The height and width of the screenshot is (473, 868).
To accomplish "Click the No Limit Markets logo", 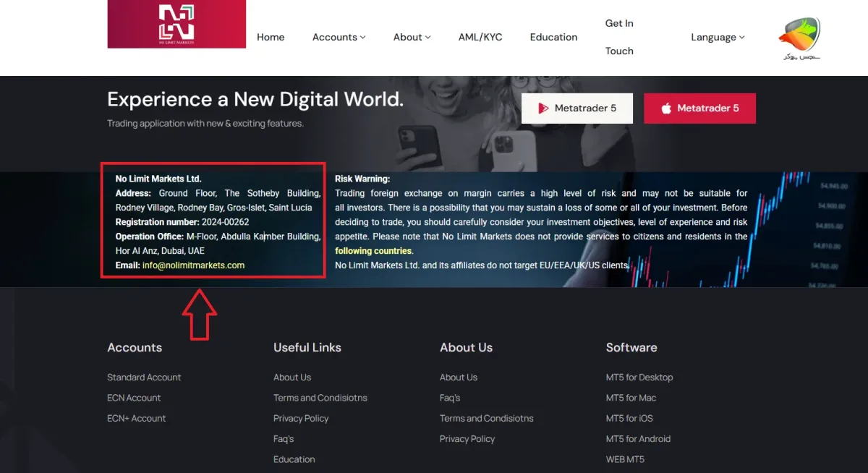I will pyautogui.click(x=176, y=24).
